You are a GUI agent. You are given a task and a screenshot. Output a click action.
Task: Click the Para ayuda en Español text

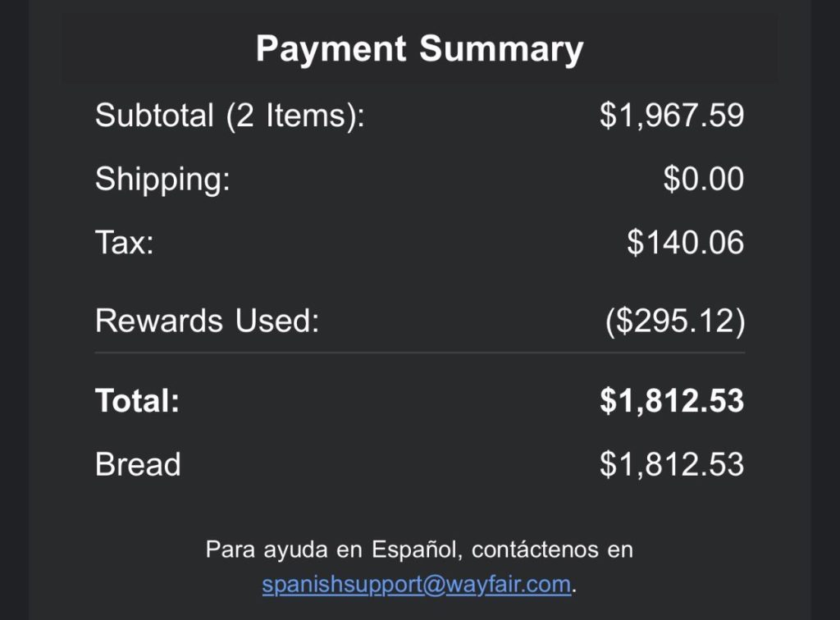coord(328,549)
